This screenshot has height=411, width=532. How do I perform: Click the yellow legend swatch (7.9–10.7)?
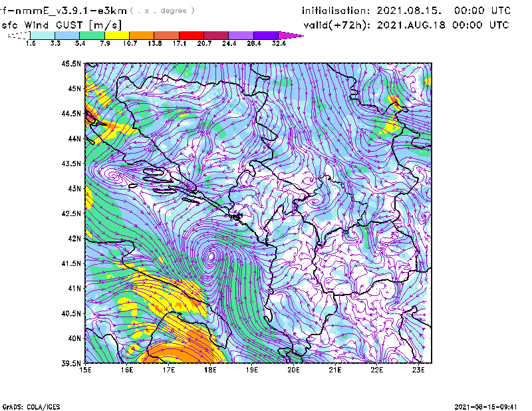117,35
